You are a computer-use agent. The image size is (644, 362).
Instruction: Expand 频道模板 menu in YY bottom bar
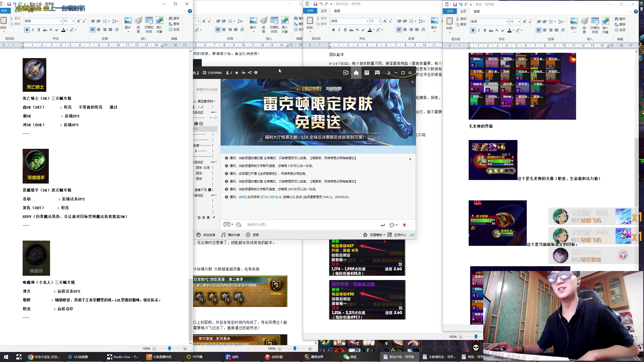pyautogui.click(x=374, y=235)
